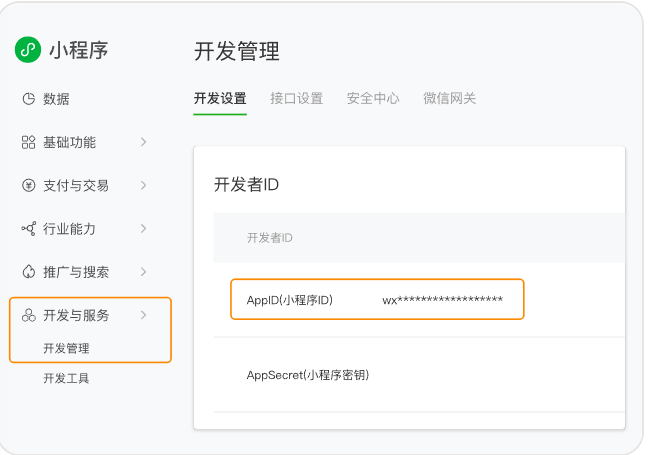The height and width of the screenshot is (455, 652).
Task: Click the AppSecret(小程序密钥) label
Action: [308, 375]
